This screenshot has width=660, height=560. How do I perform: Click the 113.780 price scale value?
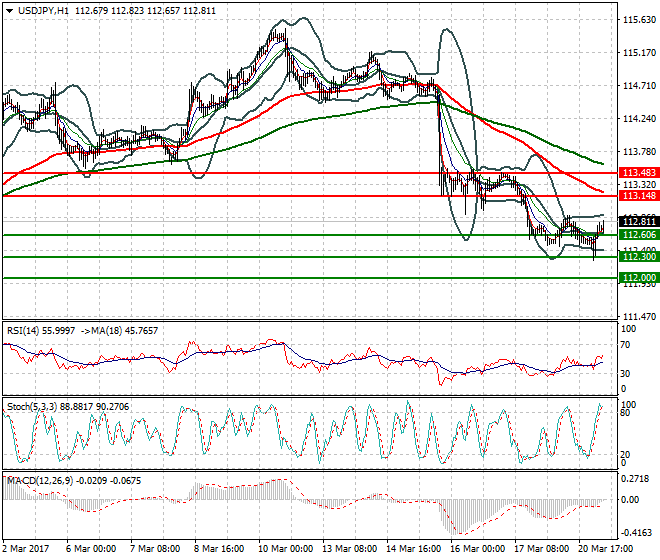pyautogui.click(x=639, y=152)
